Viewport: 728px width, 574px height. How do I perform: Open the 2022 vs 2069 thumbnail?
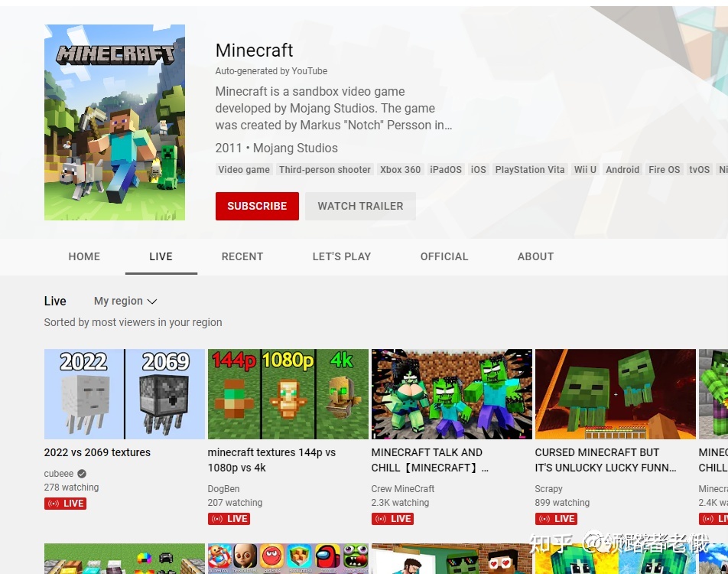click(125, 394)
